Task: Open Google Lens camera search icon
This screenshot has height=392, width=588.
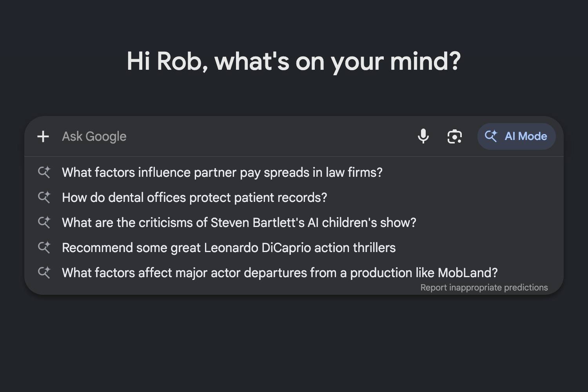Action: (455, 136)
